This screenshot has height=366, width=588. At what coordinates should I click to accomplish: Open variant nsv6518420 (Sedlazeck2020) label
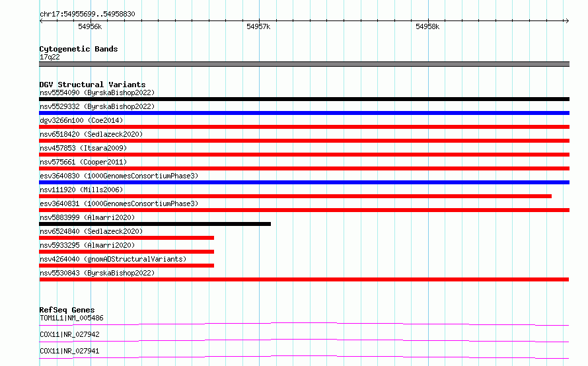coord(91,134)
